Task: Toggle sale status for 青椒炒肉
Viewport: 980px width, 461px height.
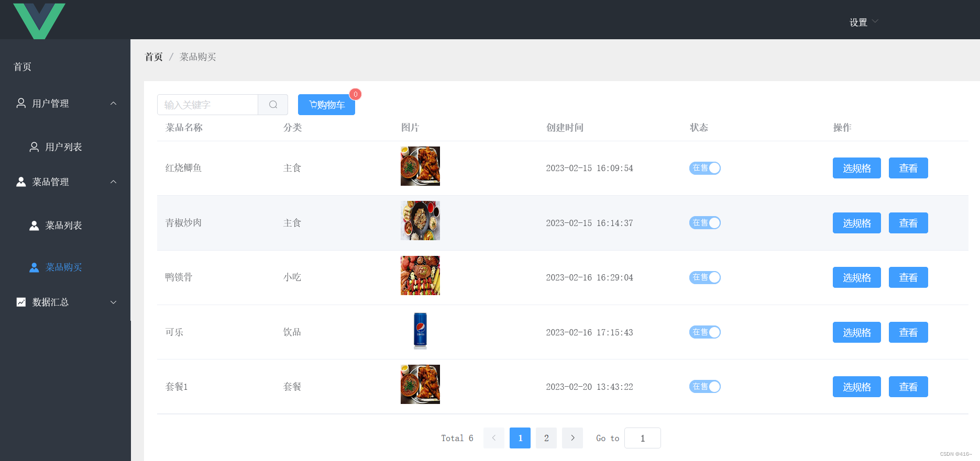Action: 705,223
